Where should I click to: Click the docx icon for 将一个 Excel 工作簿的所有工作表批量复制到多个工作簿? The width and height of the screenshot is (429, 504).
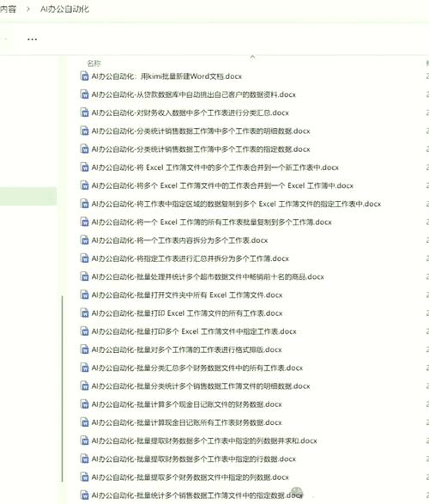pyautogui.click(x=84, y=222)
